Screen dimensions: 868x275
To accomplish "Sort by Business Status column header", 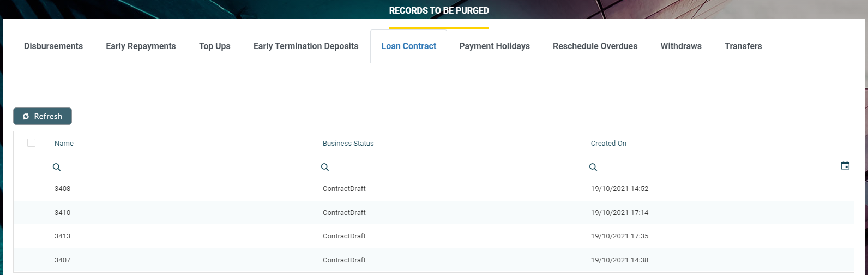I will (348, 144).
